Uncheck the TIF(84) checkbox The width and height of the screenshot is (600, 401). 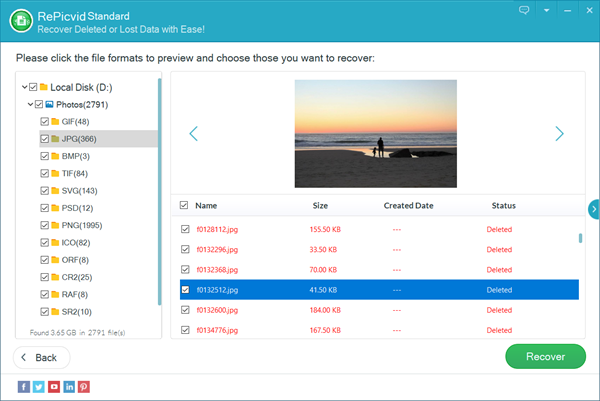[x=44, y=173]
